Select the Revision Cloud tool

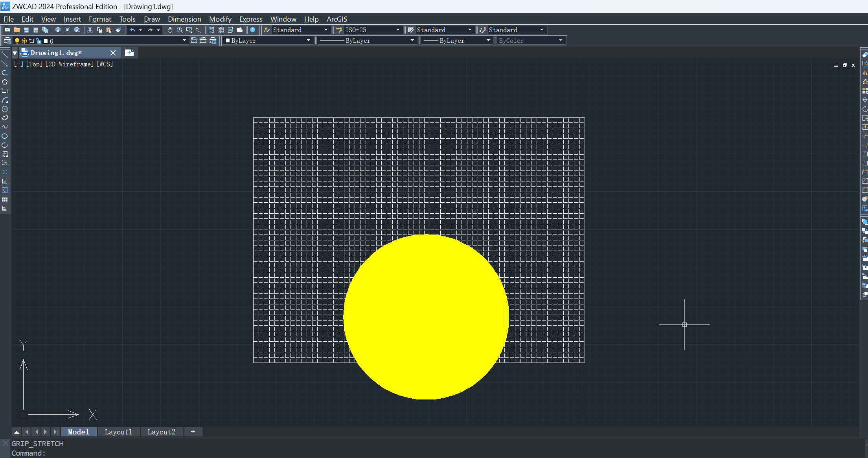(x=5, y=118)
